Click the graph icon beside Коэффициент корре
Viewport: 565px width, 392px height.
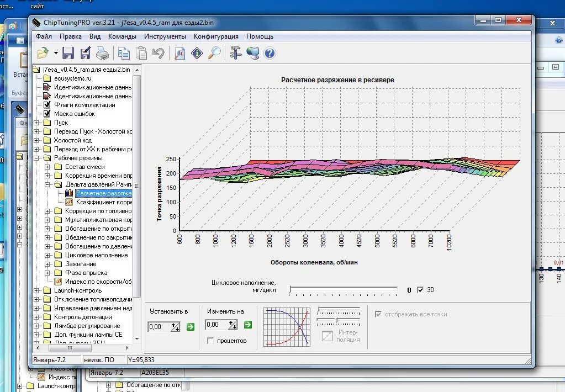pyautogui.click(x=69, y=202)
